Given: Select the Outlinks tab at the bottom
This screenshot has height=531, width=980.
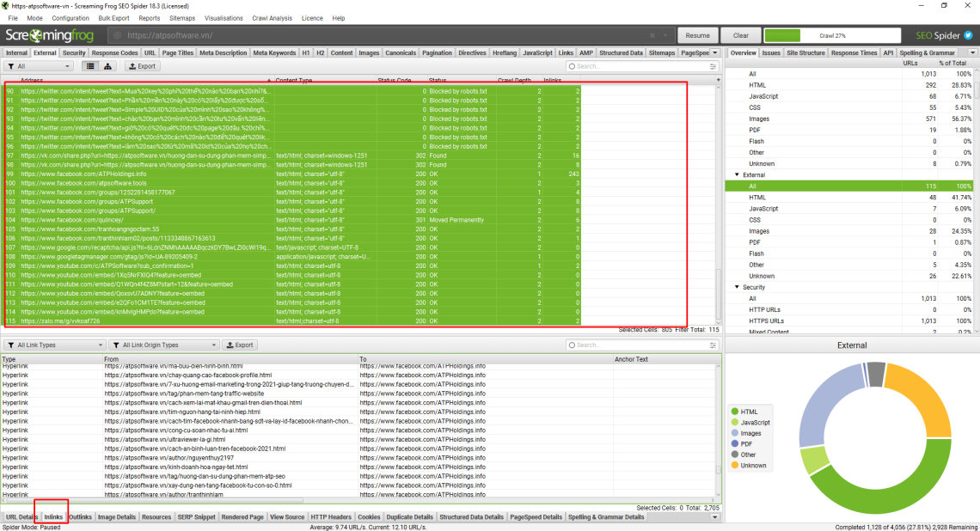Looking at the screenshot, I should click(80, 516).
